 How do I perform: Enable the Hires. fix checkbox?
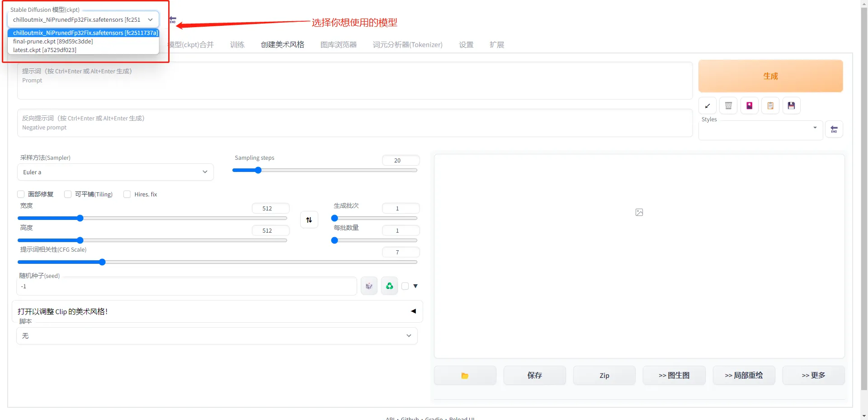tap(127, 194)
